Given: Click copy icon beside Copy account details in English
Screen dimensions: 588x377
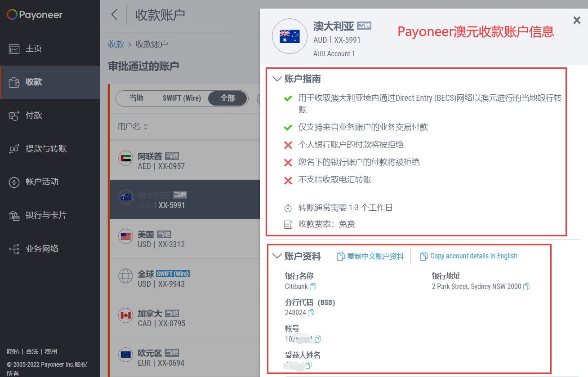Looking at the screenshot, I should [x=423, y=256].
